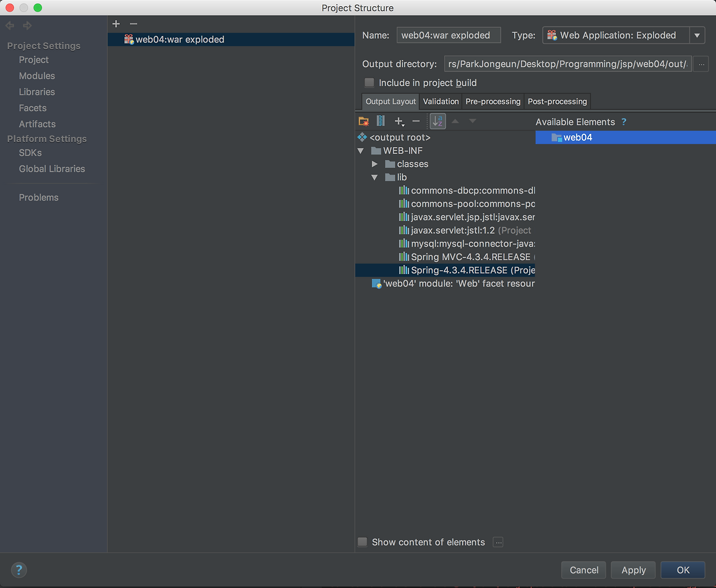Open the Post-processing tab

click(557, 101)
